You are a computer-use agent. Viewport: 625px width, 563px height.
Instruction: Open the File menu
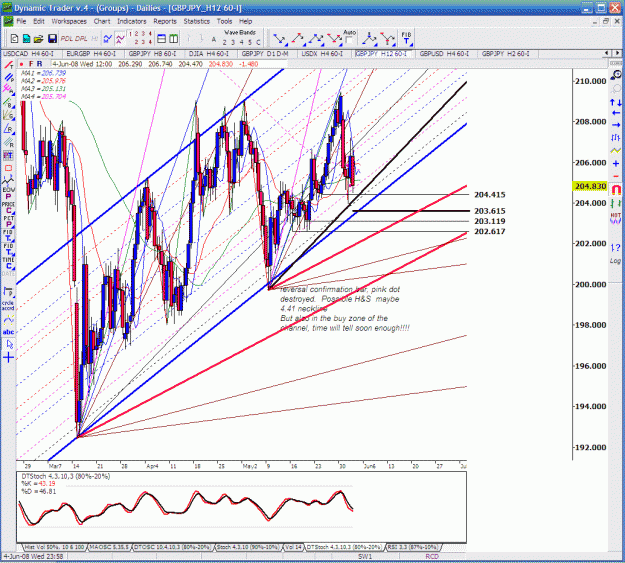pos(21,21)
